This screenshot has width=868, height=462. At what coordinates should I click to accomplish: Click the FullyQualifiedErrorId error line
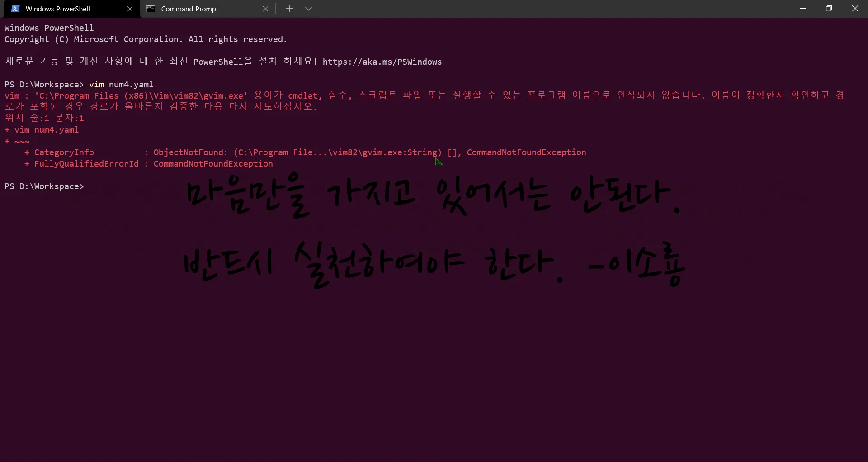coord(149,164)
